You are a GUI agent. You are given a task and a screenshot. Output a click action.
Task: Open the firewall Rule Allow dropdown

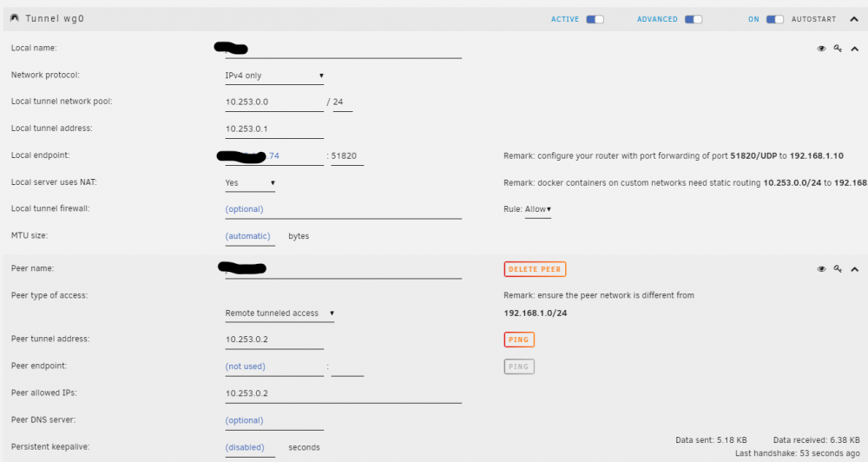537,209
